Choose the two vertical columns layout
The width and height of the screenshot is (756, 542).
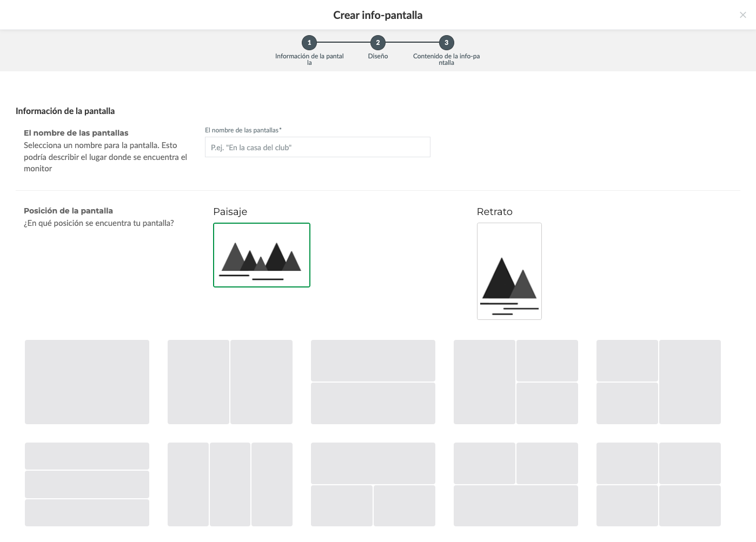point(230,382)
